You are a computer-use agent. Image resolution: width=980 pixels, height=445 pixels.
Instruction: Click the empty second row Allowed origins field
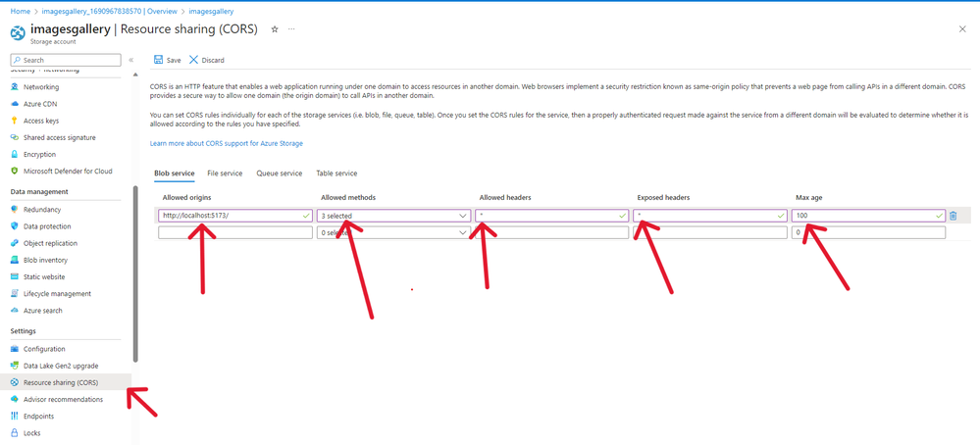pyautogui.click(x=235, y=233)
